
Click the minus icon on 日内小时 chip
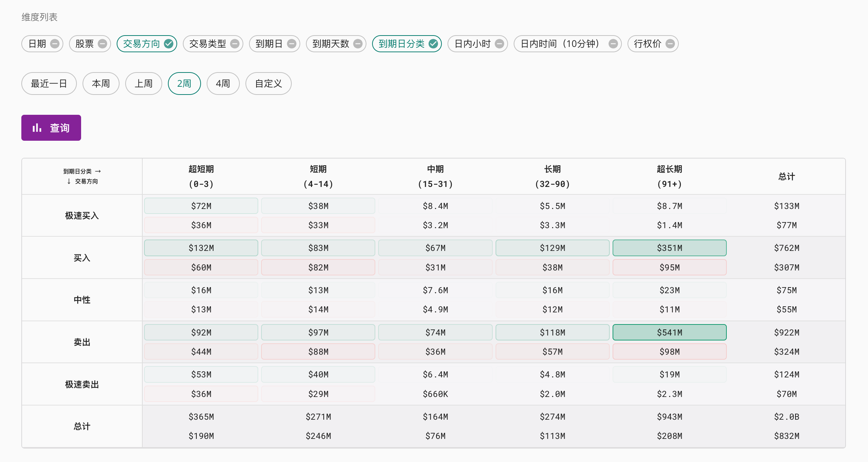pos(499,44)
